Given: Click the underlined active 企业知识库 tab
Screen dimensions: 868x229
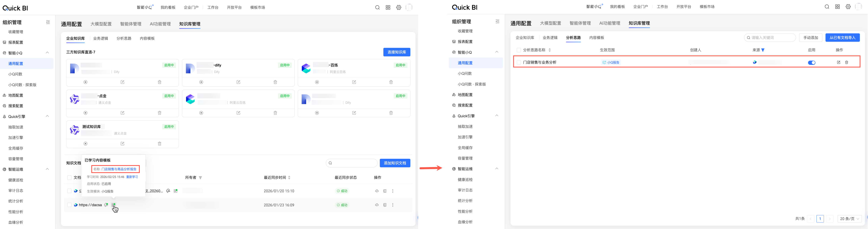Looking at the screenshot, I should coord(75,38).
